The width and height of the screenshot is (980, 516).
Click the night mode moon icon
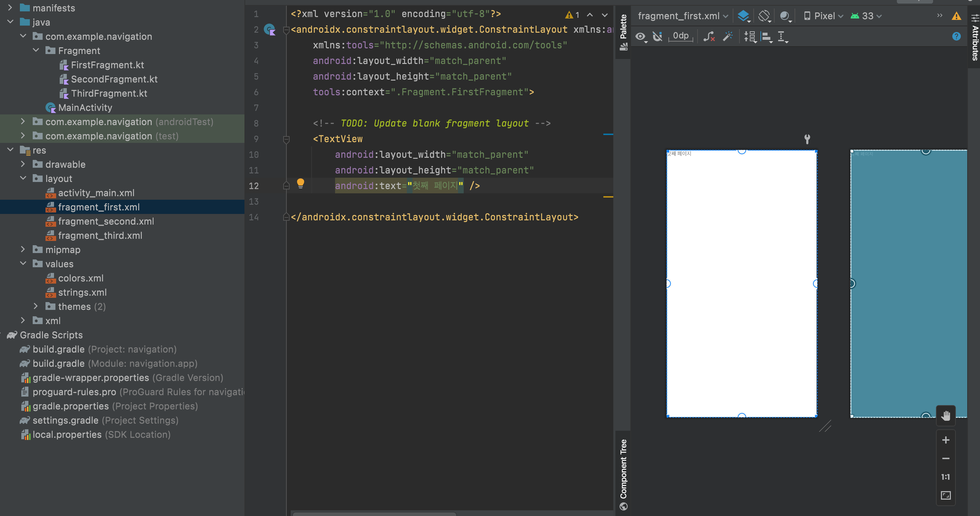785,16
